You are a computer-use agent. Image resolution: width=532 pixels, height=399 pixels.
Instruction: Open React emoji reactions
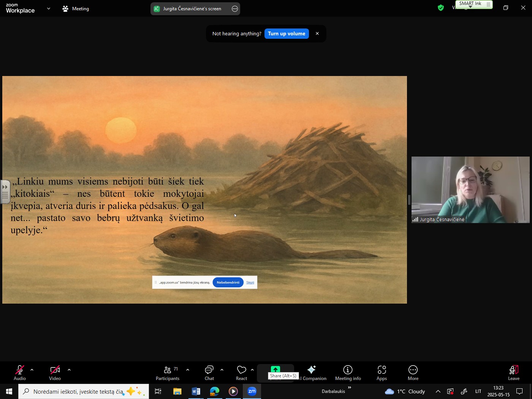pos(242,373)
